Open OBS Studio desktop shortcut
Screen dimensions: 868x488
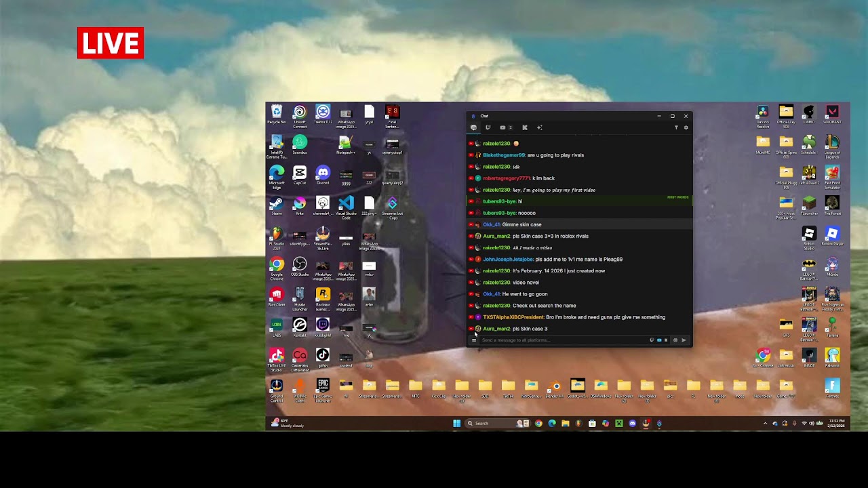[300, 266]
